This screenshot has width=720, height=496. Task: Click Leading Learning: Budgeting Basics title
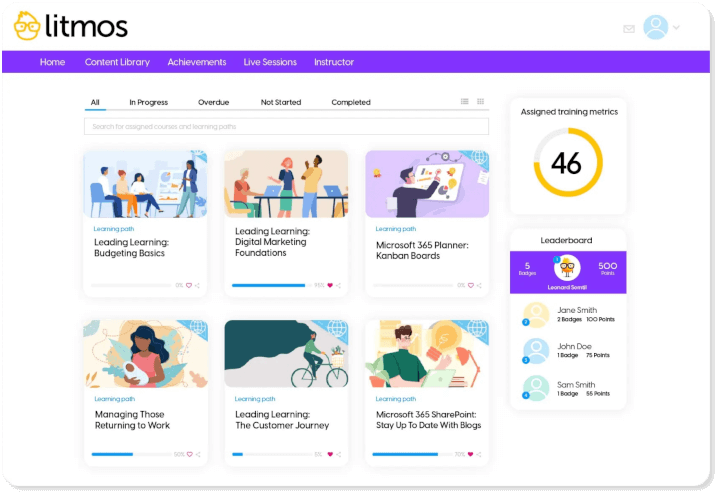[x=131, y=248]
